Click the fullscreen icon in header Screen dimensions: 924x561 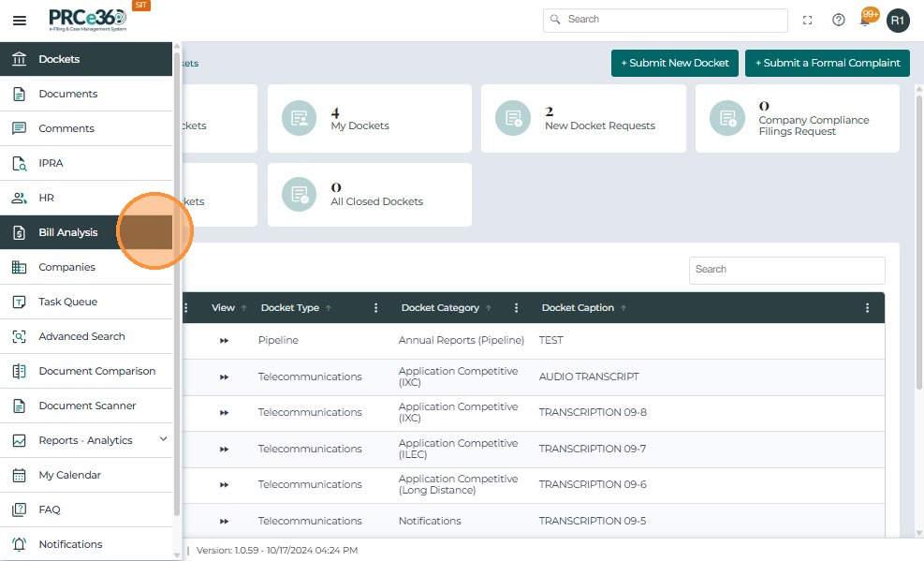(x=808, y=20)
